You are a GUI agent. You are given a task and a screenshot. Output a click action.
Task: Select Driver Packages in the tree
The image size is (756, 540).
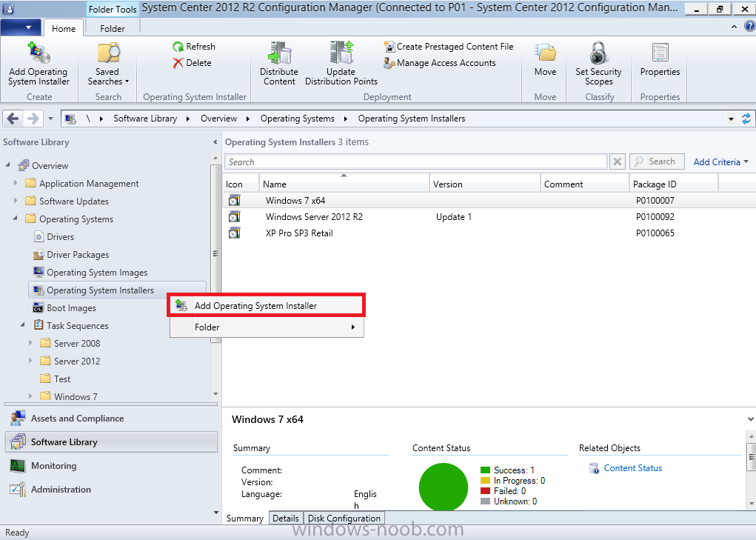click(x=71, y=255)
